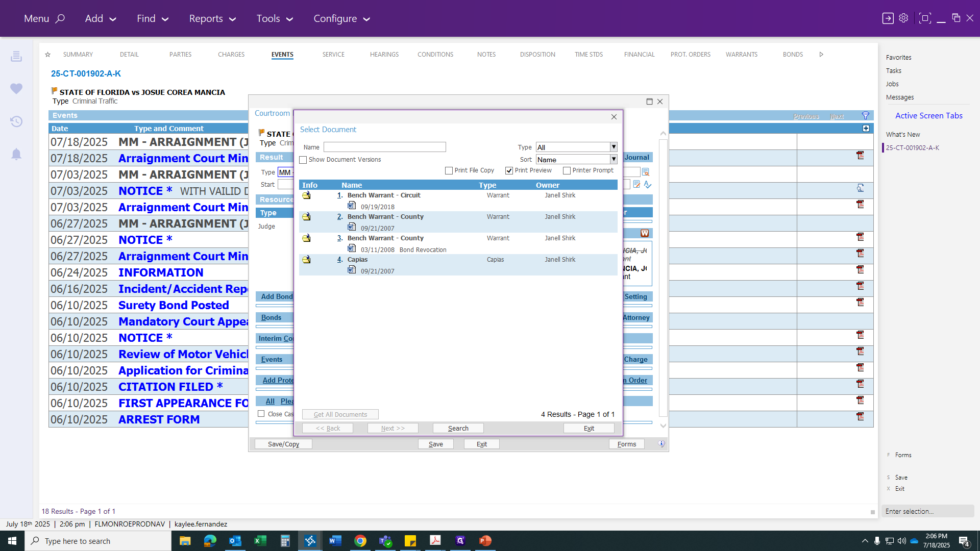The image size is (980, 551).
Task: Open Active Screen Tabs in right panel
Action: tap(928, 116)
